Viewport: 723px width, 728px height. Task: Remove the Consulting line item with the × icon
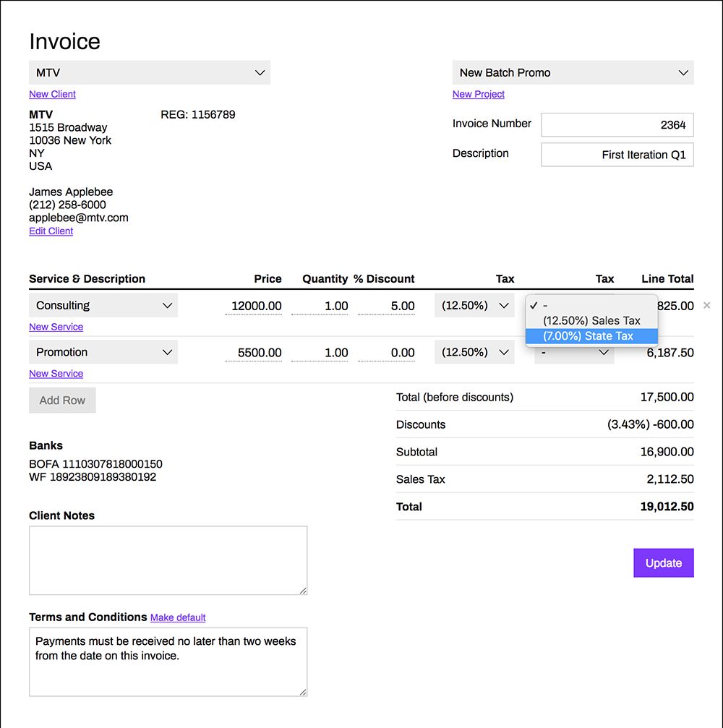coord(706,305)
